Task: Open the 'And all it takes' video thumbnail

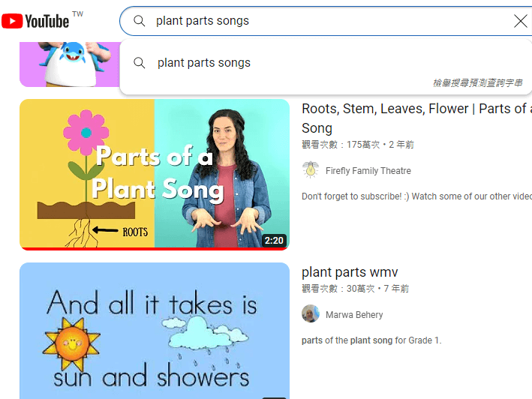Action: [x=154, y=330]
